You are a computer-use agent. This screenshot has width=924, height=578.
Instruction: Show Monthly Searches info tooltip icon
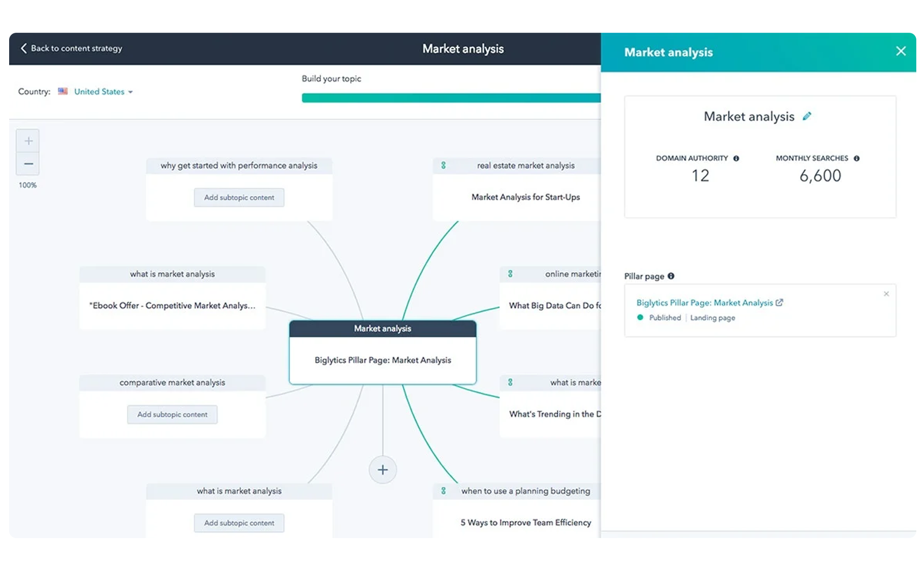pyautogui.click(x=856, y=158)
